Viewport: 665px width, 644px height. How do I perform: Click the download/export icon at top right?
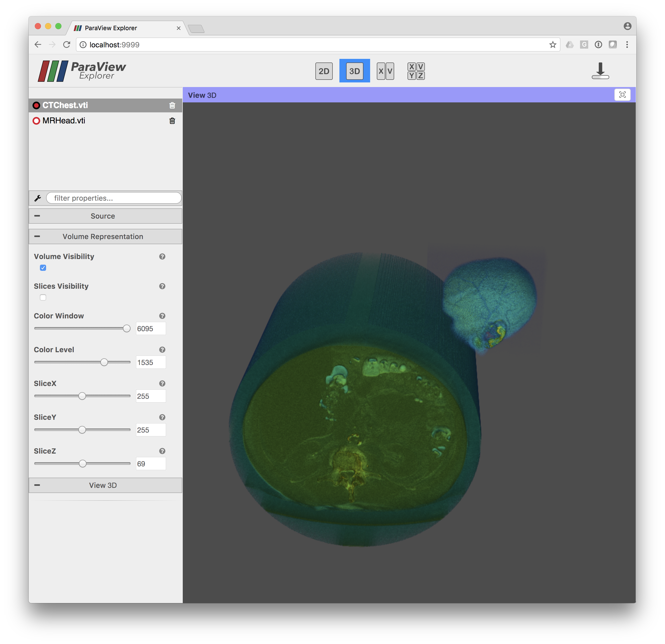point(600,71)
